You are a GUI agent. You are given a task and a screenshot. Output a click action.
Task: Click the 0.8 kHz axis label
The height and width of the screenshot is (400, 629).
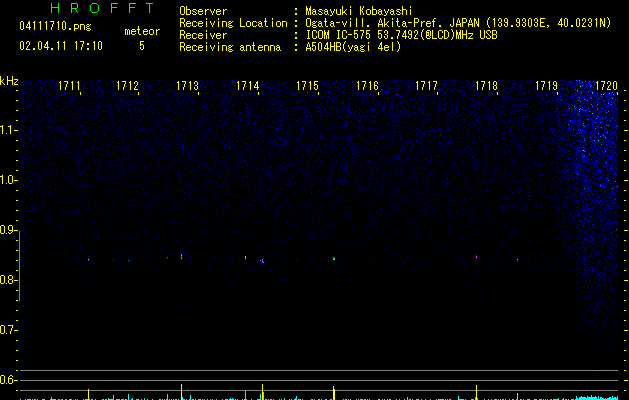click(8, 280)
